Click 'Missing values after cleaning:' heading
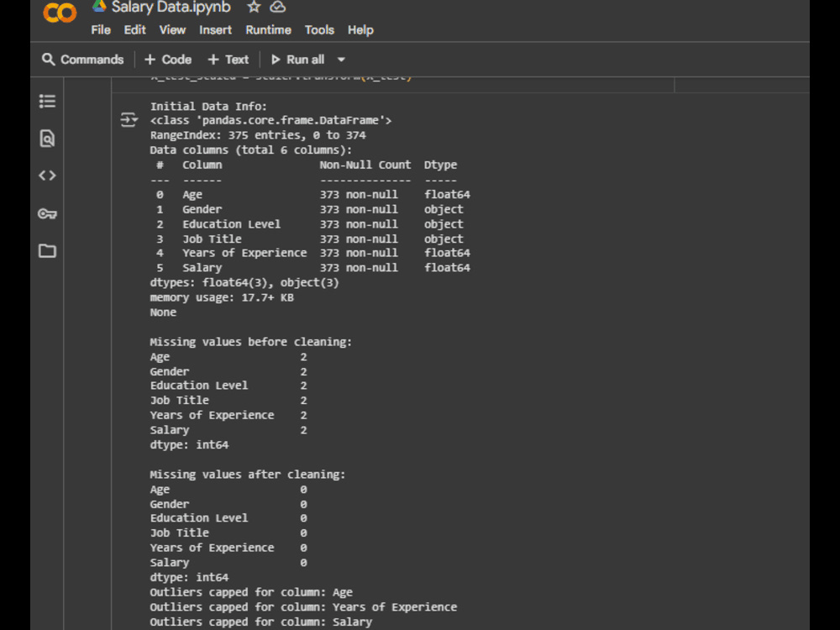This screenshot has height=630, width=840. (x=248, y=475)
